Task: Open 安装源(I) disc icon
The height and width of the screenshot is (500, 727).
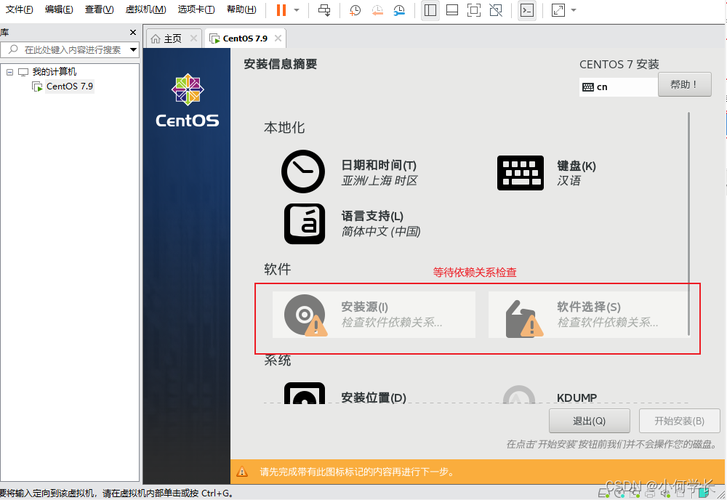Action: coord(306,315)
